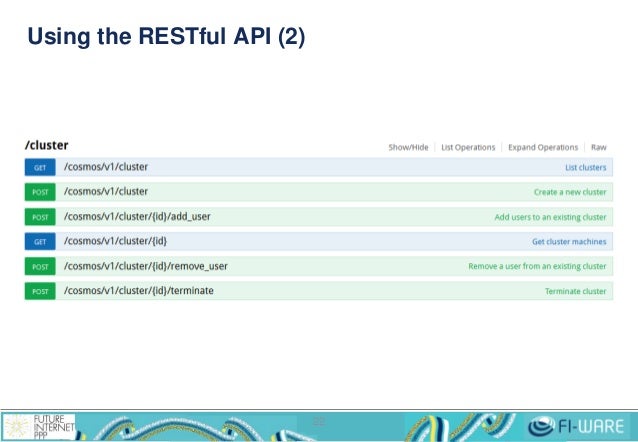Click POST badge of the remove_user row
The width and height of the screenshot is (638, 442).
coord(40,267)
